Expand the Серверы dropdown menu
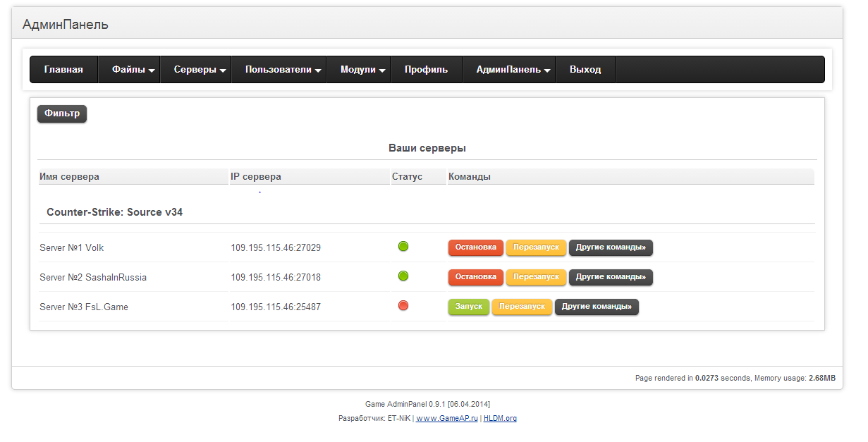Viewport: 868px width, 442px height. [200, 70]
